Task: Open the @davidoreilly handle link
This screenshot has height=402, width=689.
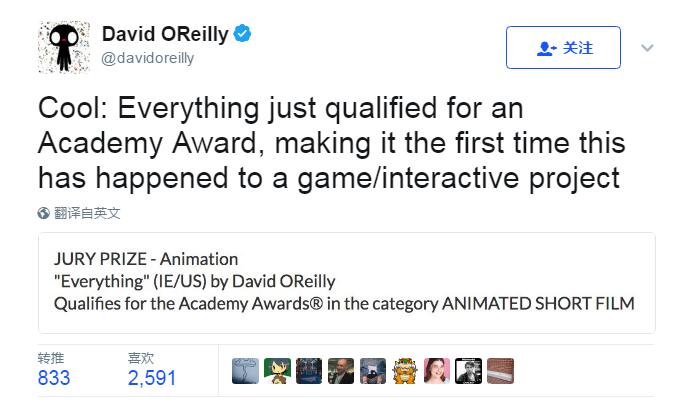Action: coord(148,58)
